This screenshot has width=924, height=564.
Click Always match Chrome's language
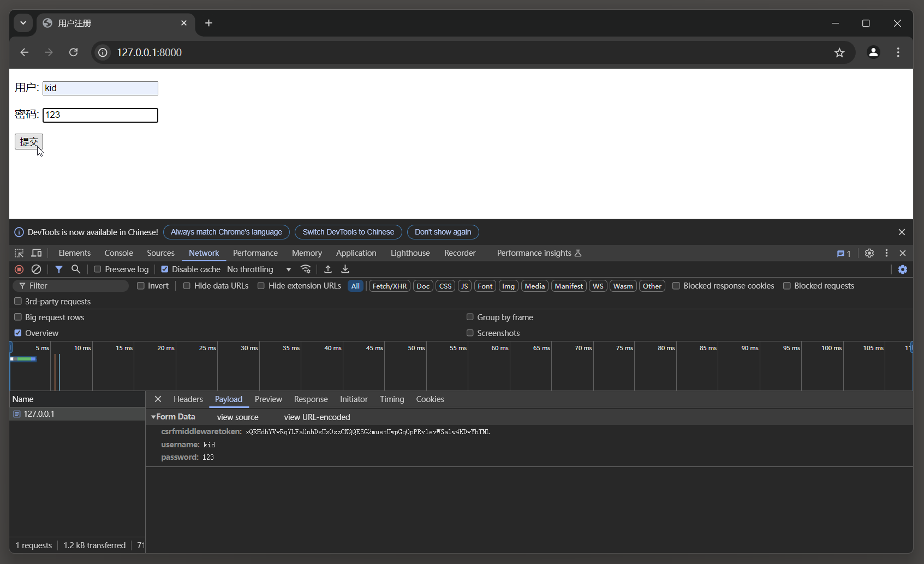pyautogui.click(x=226, y=232)
